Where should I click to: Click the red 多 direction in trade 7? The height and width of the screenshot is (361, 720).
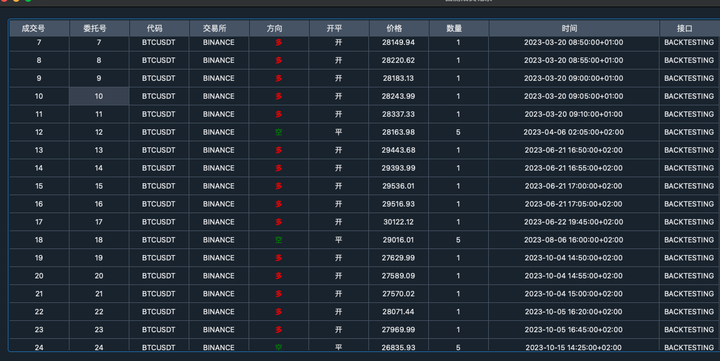tap(279, 43)
